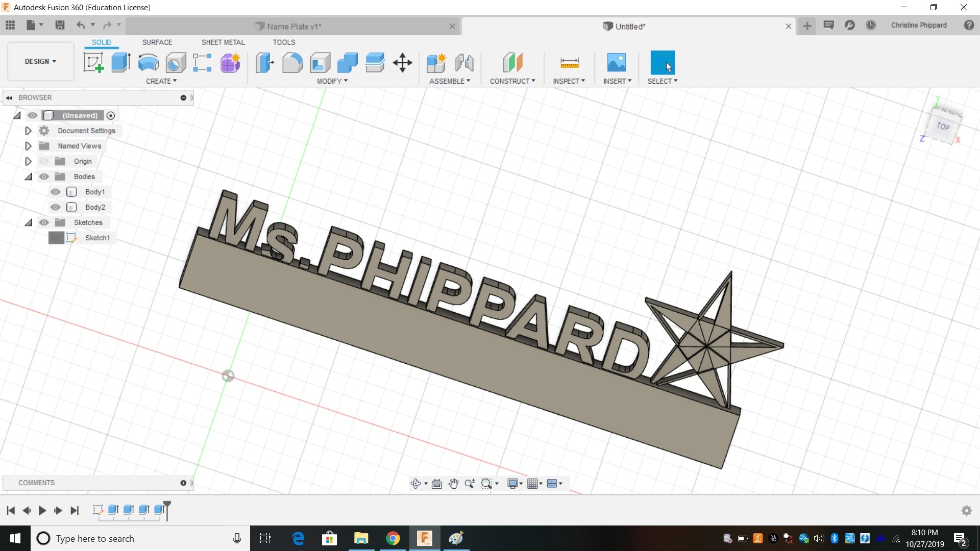Click the Redo arrow

(x=107, y=25)
